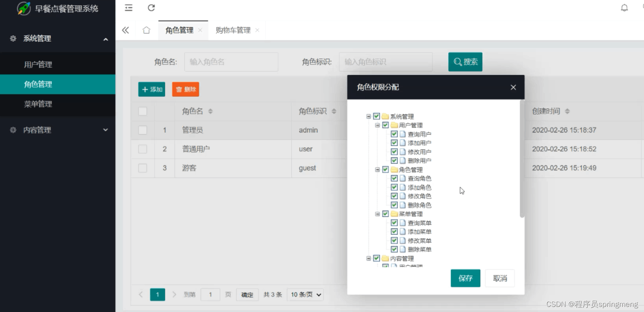Collapse the 菜单管理 tree node
The width and height of the screenshot is (644, 312).
(377, 214)
